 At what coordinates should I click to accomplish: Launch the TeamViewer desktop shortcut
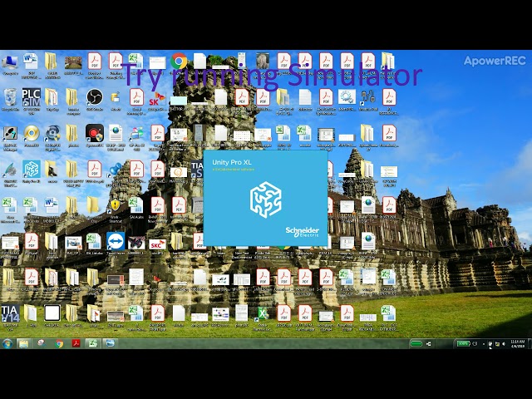pos(116,242)
